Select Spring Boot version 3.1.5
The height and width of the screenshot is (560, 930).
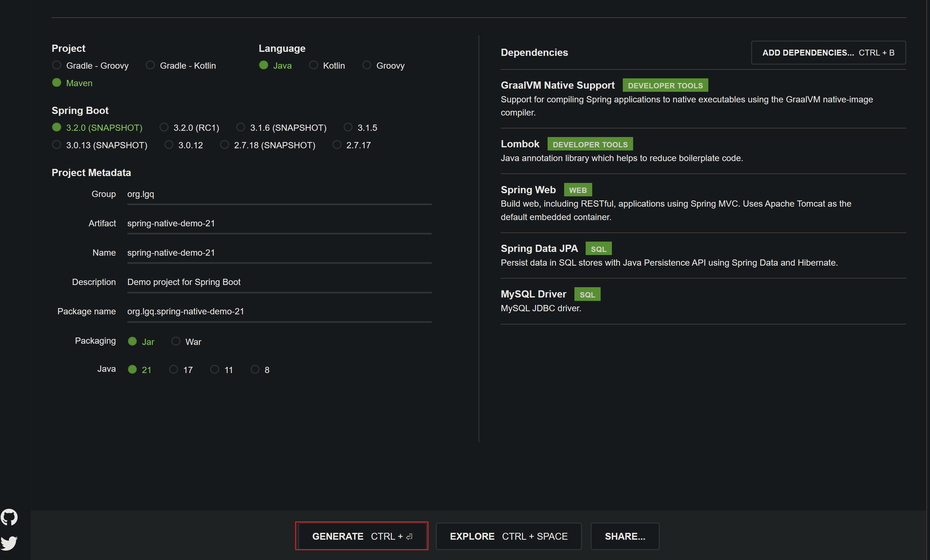pyautogui.click(x=361, y=128)
